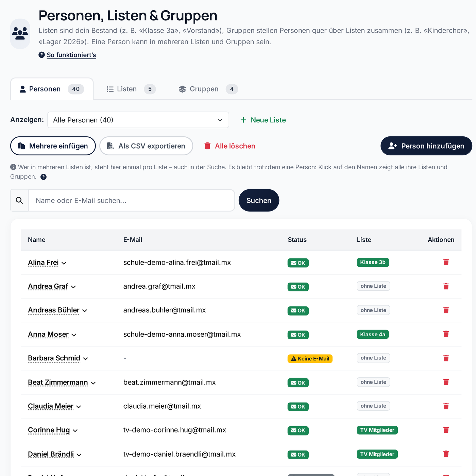Open help icon after 'Gruppen.' info text
Viewport: 476px width, 476px height.
(44, 177)
